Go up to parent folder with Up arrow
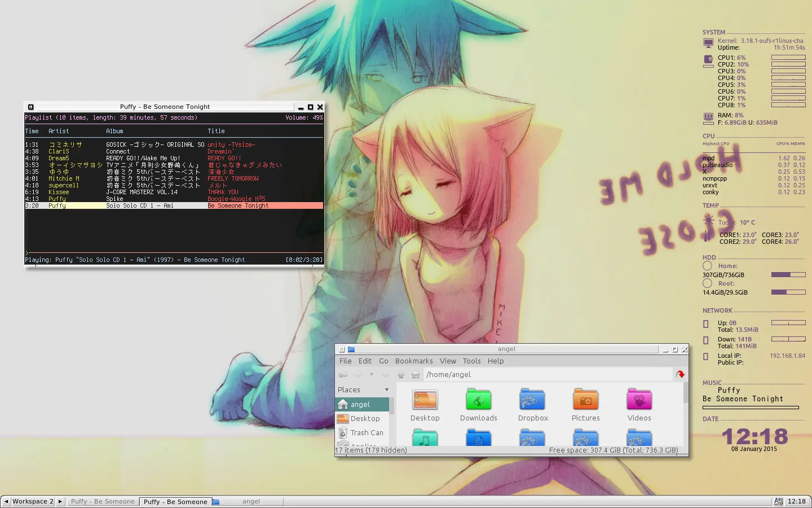The width and height of the screenshot is (812, 508). [x=401, y=375]
